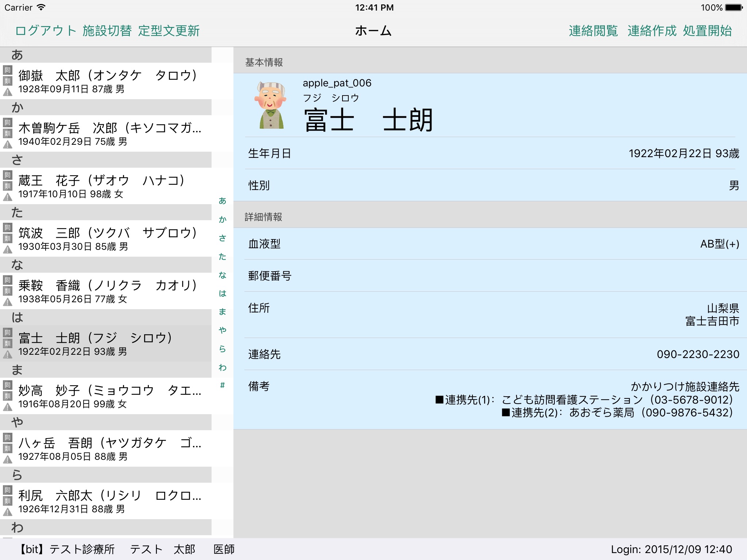Jump to # in the index bar
Viewport: 747px width, 560px height.
pos(222,385)
